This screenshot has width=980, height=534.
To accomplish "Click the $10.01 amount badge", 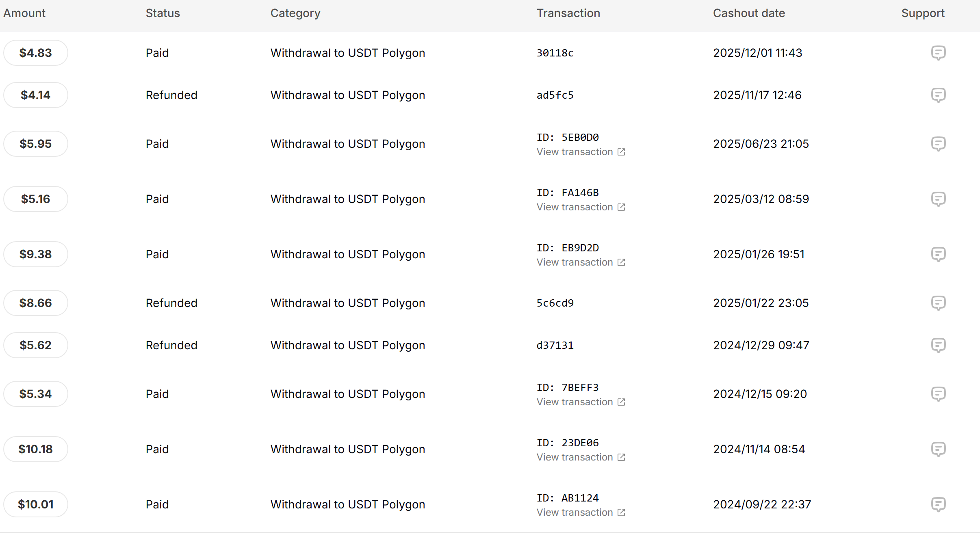I will pos(36,504).
